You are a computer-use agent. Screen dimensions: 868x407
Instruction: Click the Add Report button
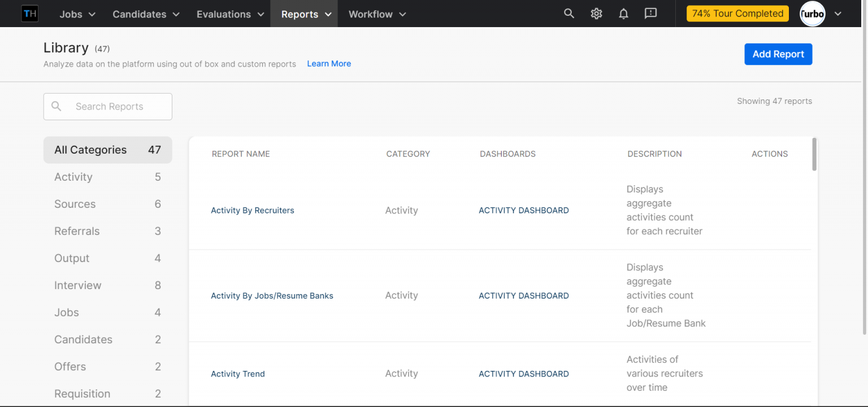point(778,54)
